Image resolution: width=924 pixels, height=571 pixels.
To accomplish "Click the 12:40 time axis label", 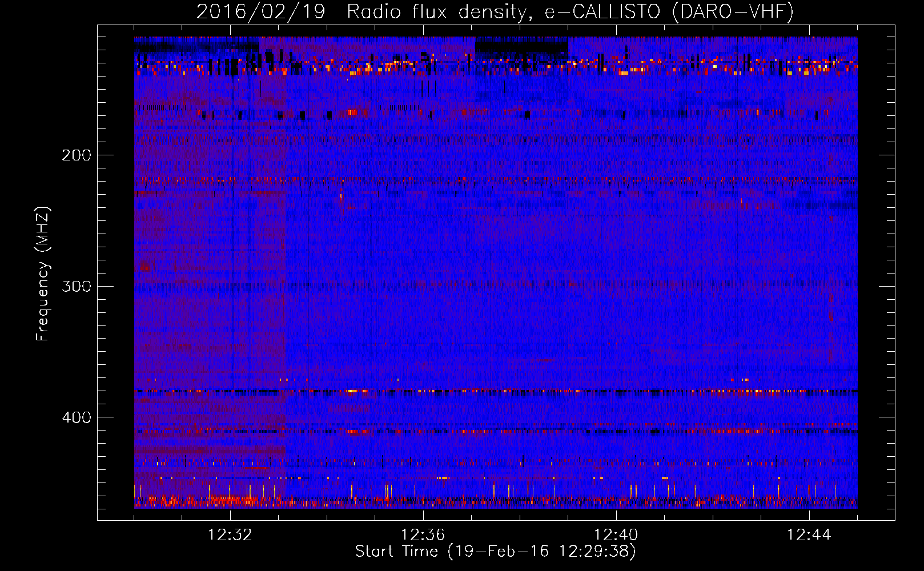I will pyautogui.click(x=616, y=535).
